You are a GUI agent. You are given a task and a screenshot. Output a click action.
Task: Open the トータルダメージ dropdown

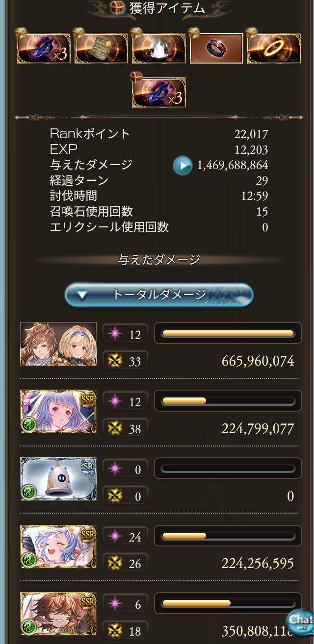coord(159,295)
